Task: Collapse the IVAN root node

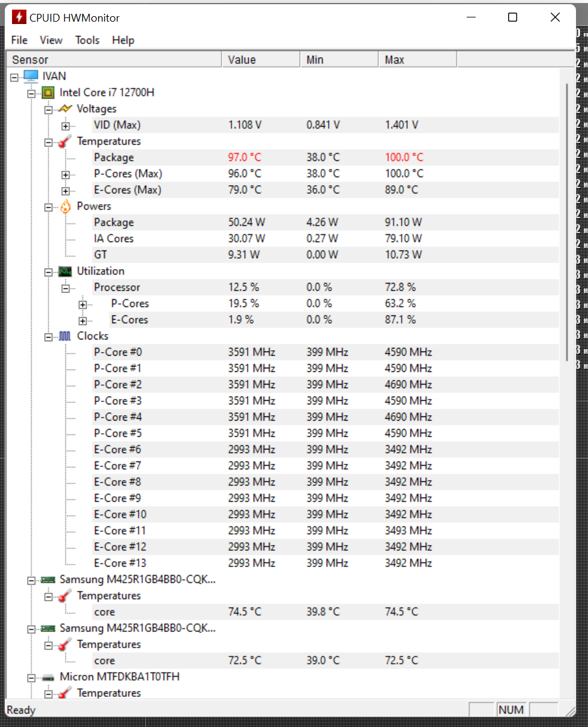Action: coord(14,77)
